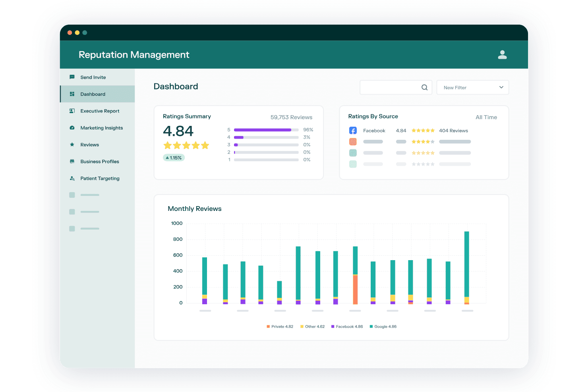Expand the New Filter chevron arrow

[501, 87]
